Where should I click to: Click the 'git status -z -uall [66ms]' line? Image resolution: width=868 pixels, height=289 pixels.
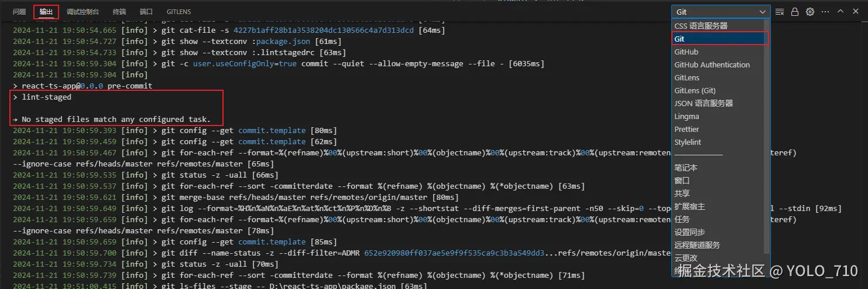click(145, 175)
